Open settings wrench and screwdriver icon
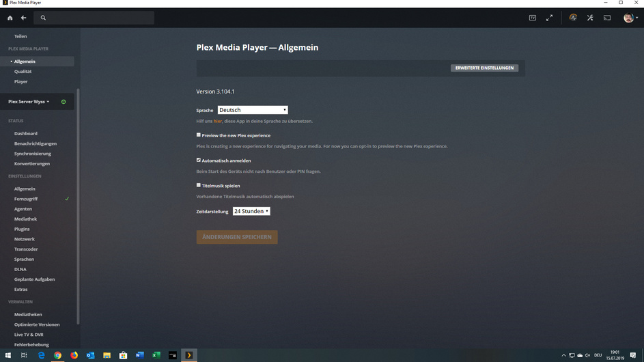 click(x=590, y=18)
